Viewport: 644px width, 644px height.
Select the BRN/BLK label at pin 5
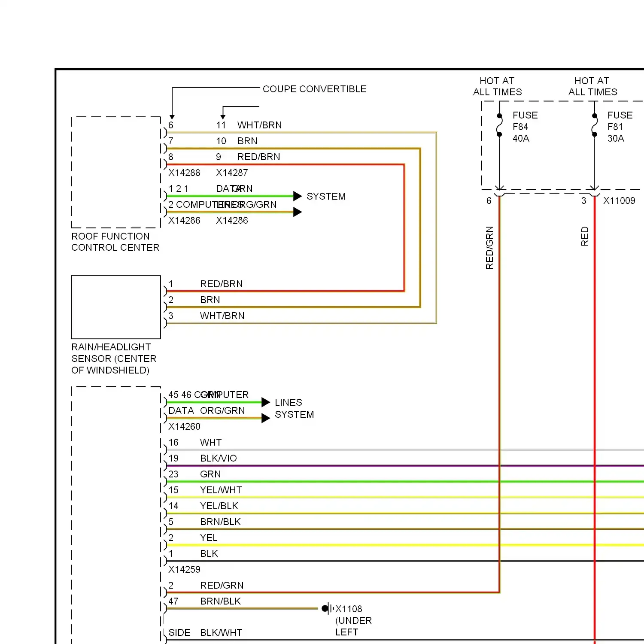(221, 522)
